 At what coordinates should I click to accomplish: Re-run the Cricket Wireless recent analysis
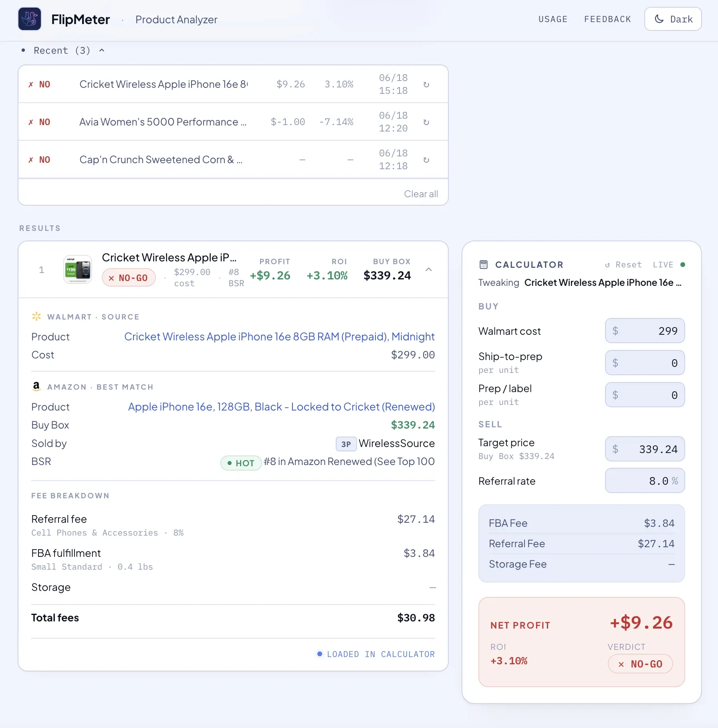(426, 84)
